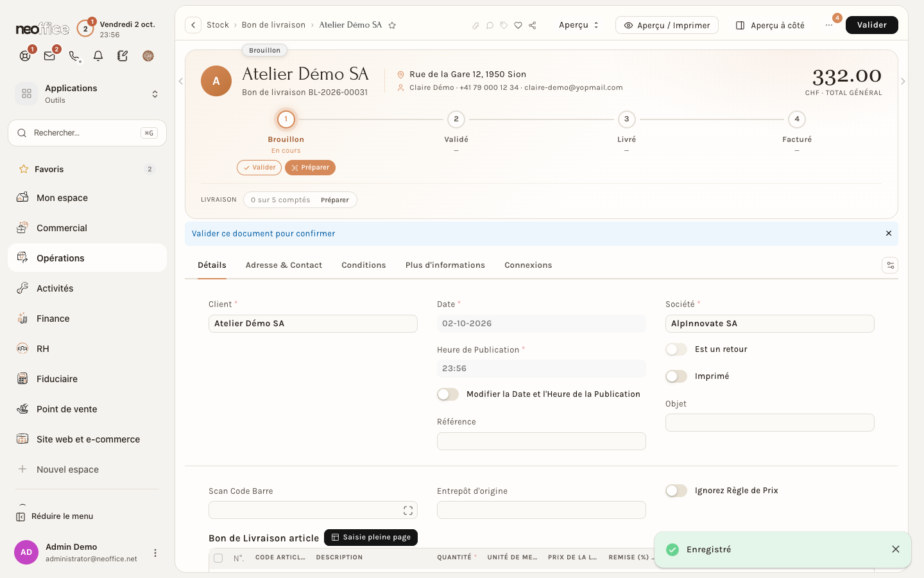Viewport: 924px width, 578px height.
Task: Click the phone call icon
Action: pos(74,56)
